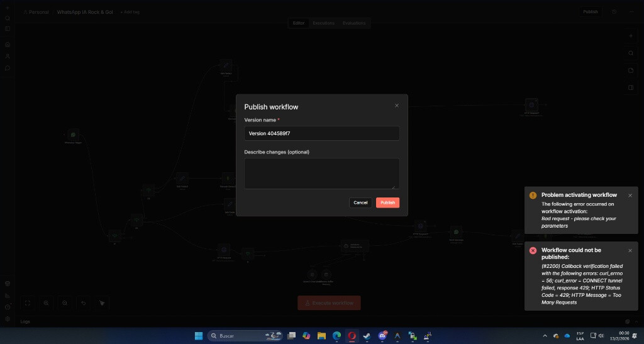This screenshot has width=644, height=344.
Task: Open the settings gear icon in sidebar
Action: 8,319
